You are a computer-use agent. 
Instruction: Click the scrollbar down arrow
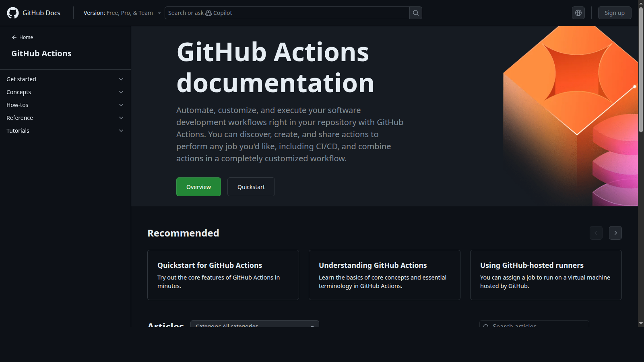(x=641, y=323)
